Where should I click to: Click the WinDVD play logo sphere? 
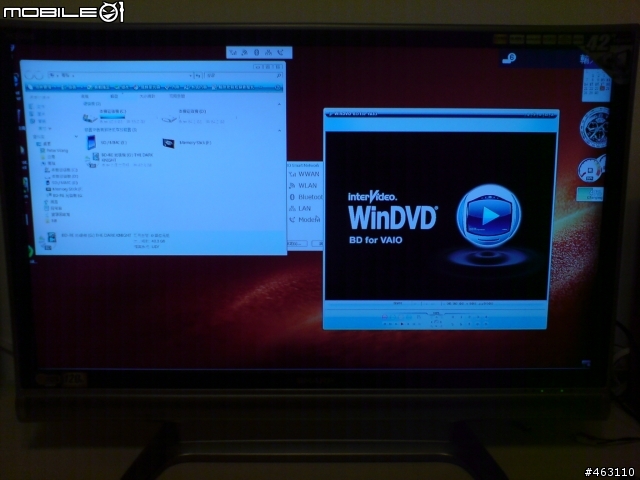tap(489, 216)
